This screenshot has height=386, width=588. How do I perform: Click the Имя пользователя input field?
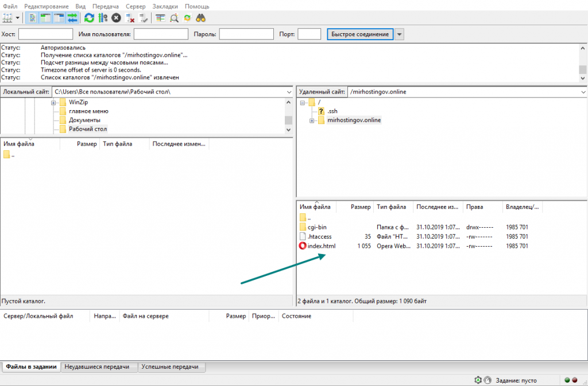point(161,34)
